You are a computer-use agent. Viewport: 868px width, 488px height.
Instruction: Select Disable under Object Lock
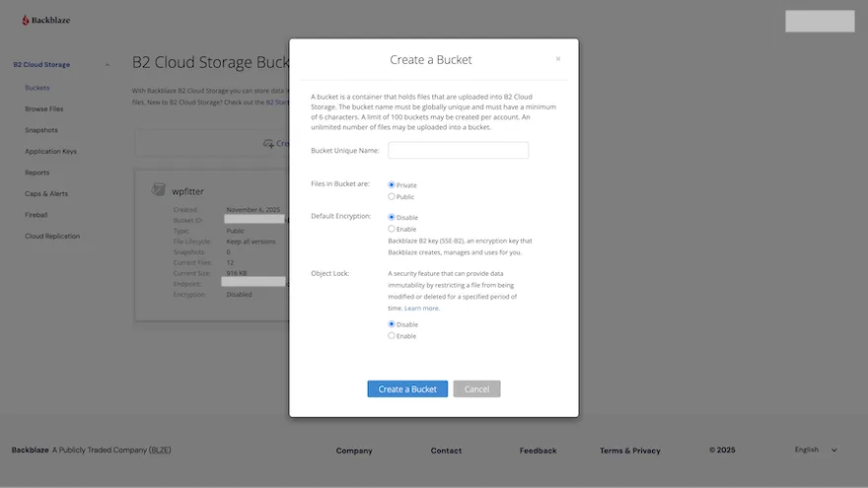click(392, 324)
